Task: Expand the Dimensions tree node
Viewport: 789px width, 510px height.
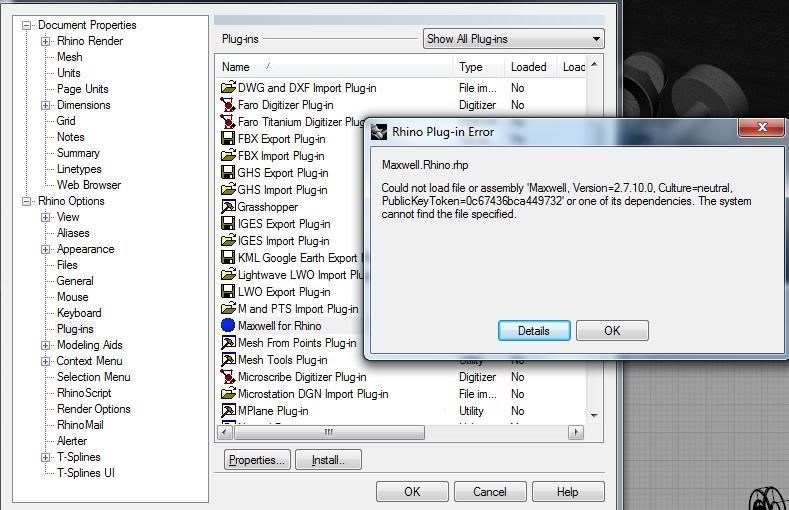Action: (45, 105)
